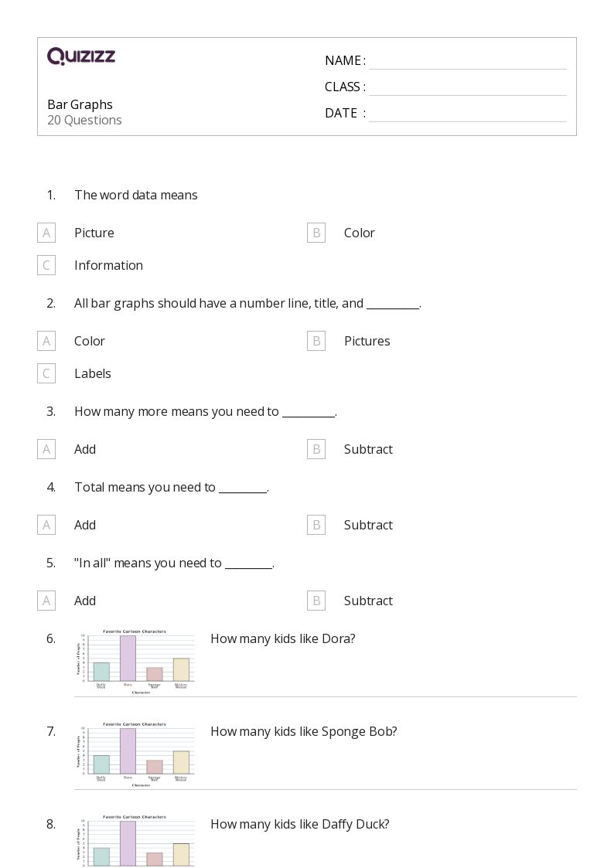
Task: Select box B next to Color in question 1
Action: pos(316,233)
